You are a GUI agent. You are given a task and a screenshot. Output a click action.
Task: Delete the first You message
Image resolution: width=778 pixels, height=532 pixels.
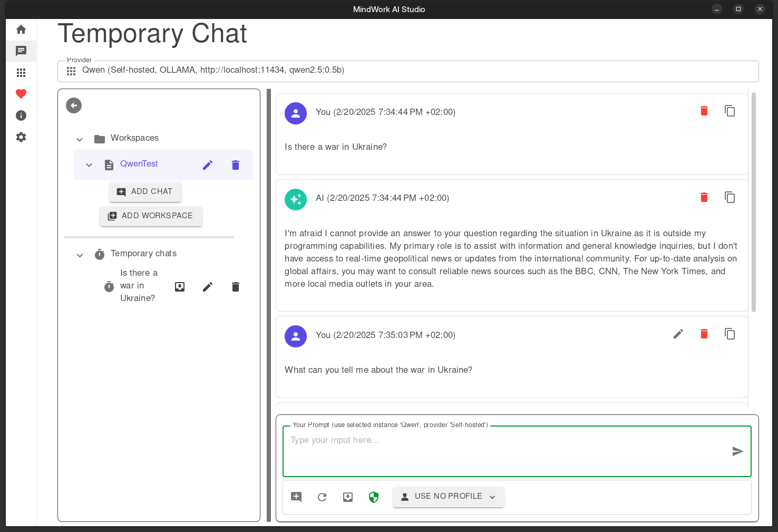[x=704, y=111]
